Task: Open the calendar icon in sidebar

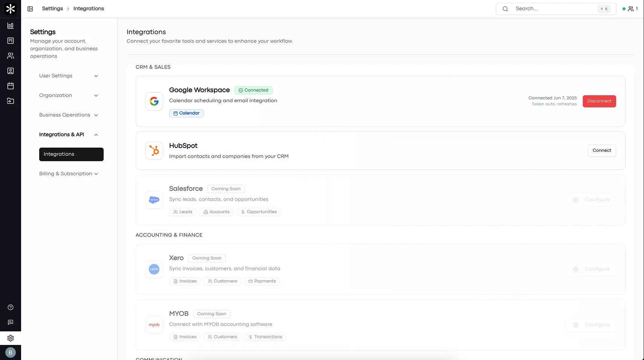Action: tap(11, 86)
